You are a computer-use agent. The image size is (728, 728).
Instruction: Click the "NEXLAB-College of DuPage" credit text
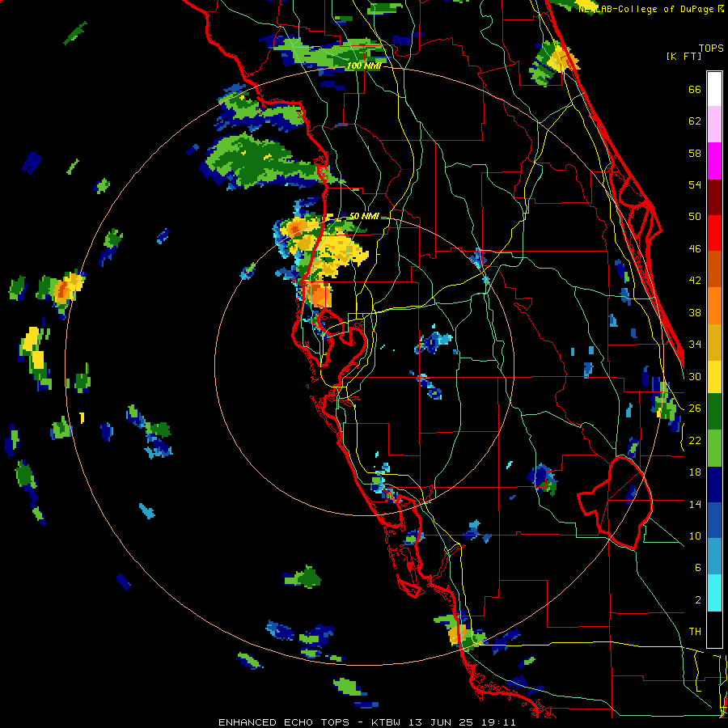point(646,9)
